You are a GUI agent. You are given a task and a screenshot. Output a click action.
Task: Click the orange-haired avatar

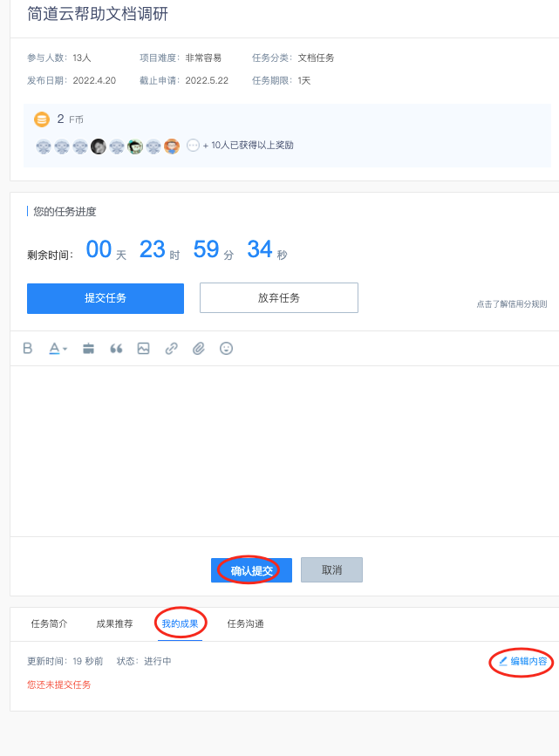pyautogui.click(x=172, y=146)
